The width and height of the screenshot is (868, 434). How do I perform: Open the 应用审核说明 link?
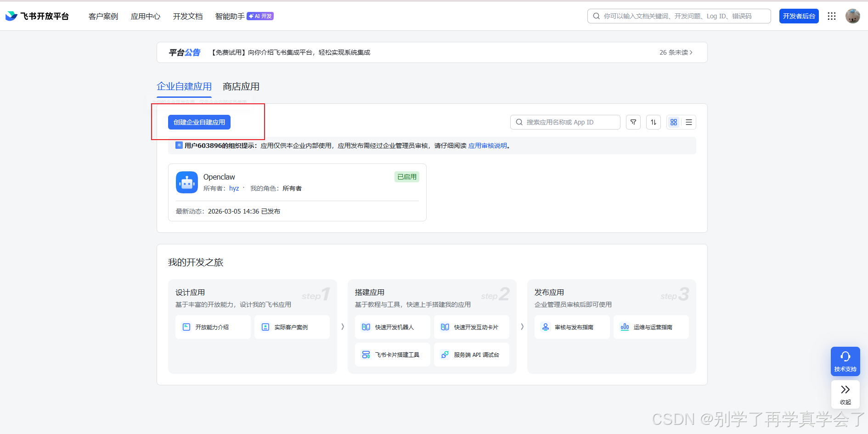coord(488,146)
